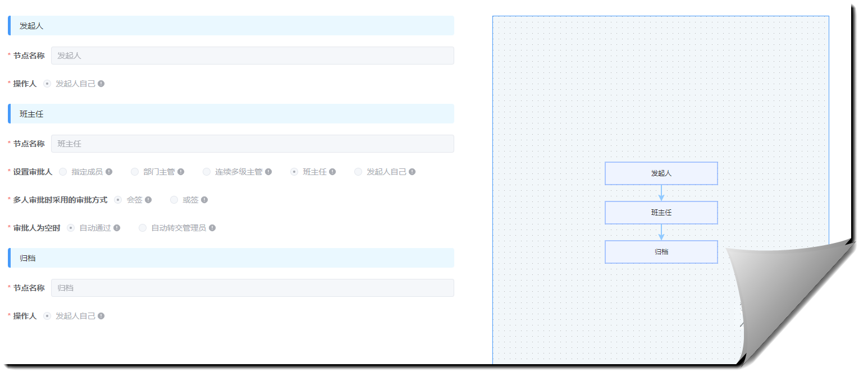
Task: Open the help icon in the 归档 operator row
Action: 102,316
